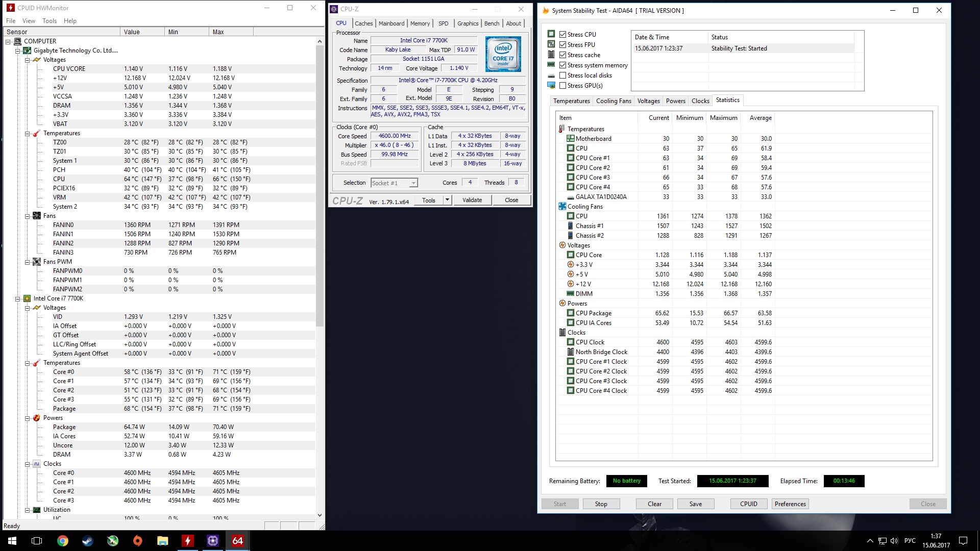Open the CPU-Z taskbar icon

tap(213, 541)
